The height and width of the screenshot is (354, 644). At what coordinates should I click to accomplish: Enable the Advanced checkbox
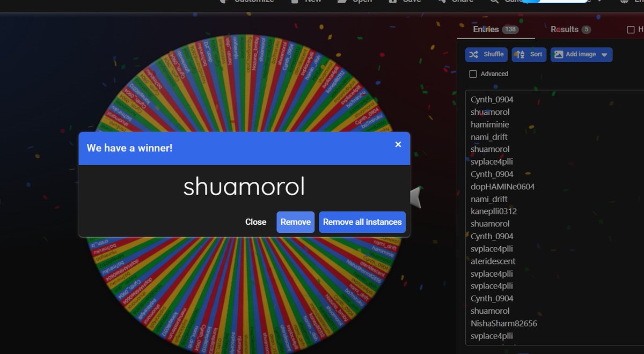473,74
